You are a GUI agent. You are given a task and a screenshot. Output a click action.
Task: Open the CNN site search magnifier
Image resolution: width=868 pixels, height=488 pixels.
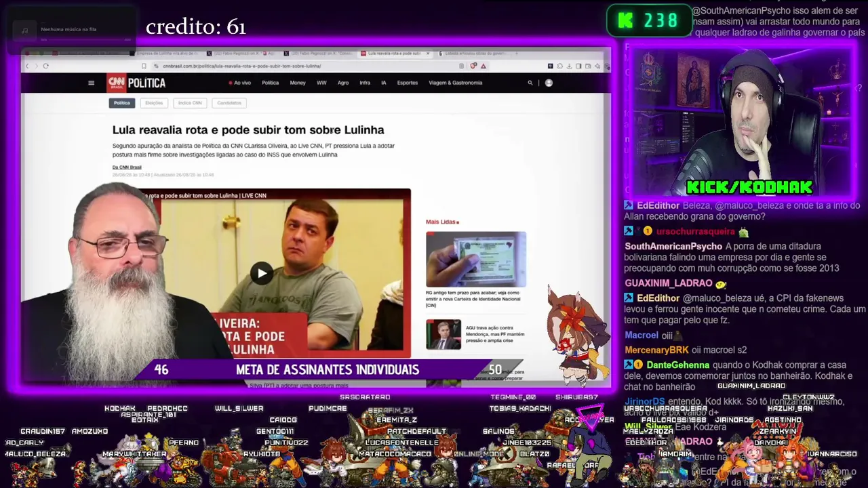530,83
